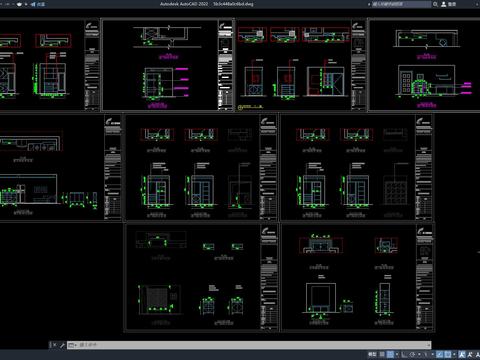Close the command line with its X
Screen dimensions: 480x360
pos(54,345)
